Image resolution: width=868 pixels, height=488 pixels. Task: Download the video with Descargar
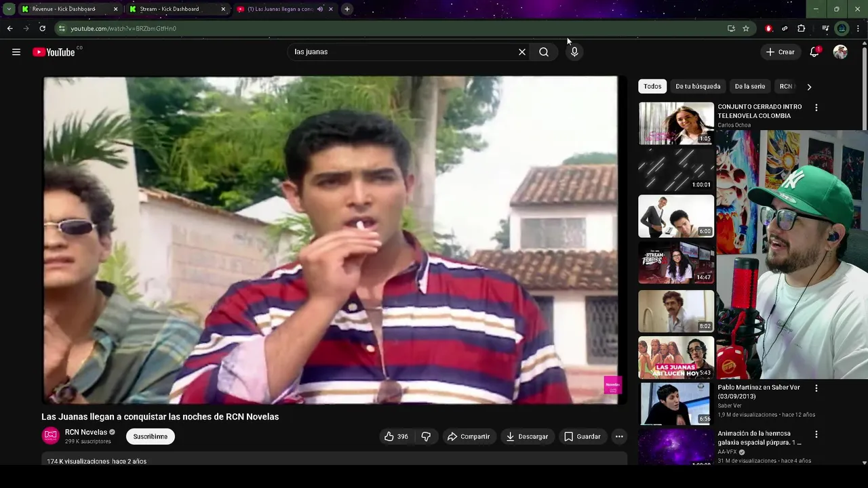[x=527, y=436]
